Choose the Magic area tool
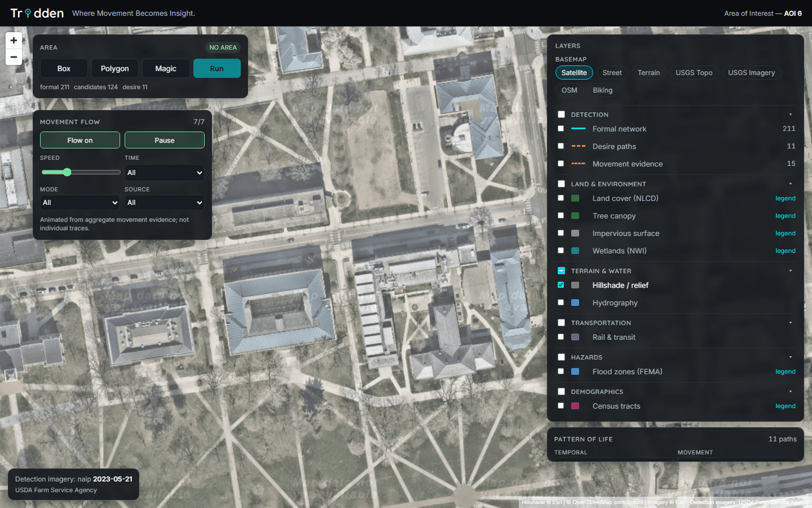This screenshot has height=508, width=812. click(166, 68)
